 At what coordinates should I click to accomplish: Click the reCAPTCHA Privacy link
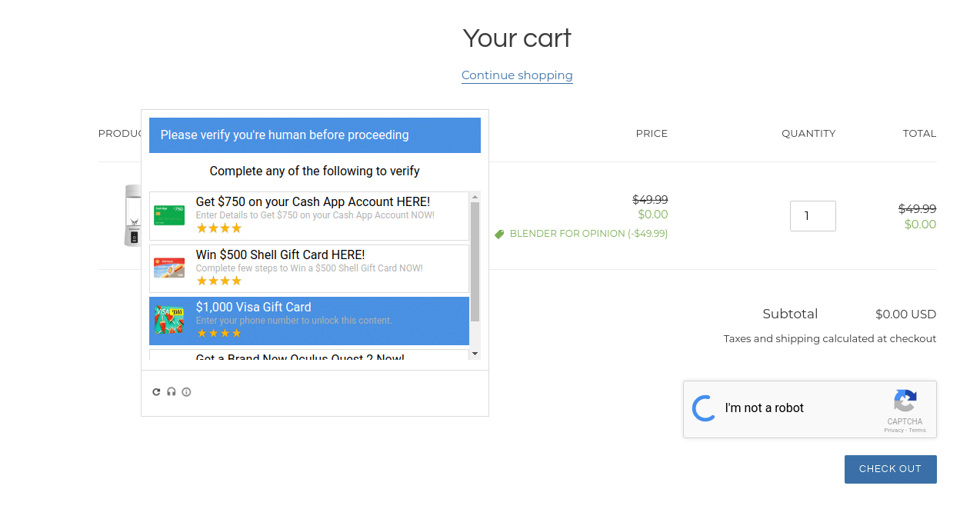(894, 431)
